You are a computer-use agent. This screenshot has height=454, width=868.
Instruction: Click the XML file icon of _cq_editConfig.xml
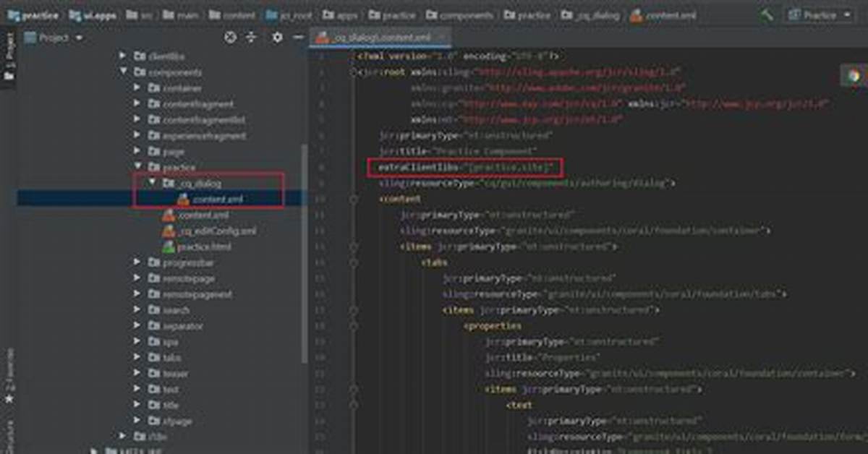point(169,231)
